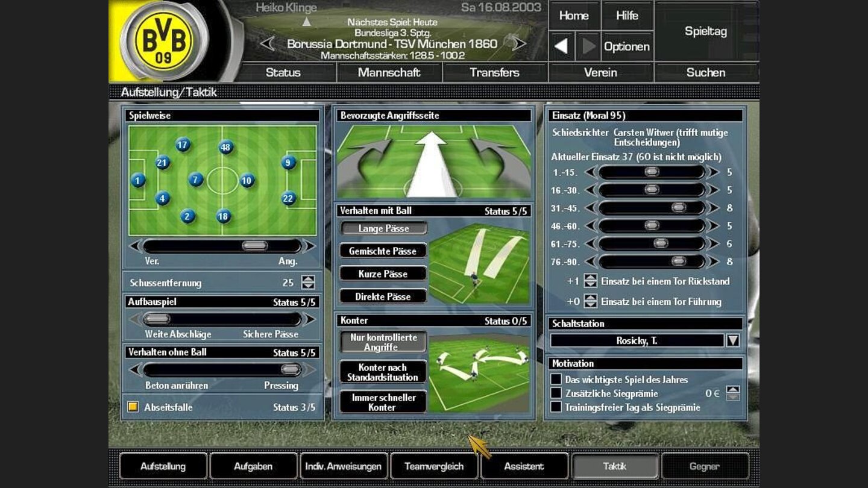868x488 pixels.
Task: Activate 'Immer schneller Konter'
Action: click(383, 401)
